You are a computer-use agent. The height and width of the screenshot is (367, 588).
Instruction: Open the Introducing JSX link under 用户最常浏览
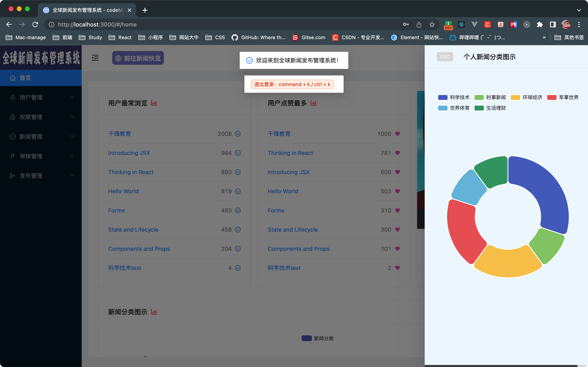tap(129, 153)
